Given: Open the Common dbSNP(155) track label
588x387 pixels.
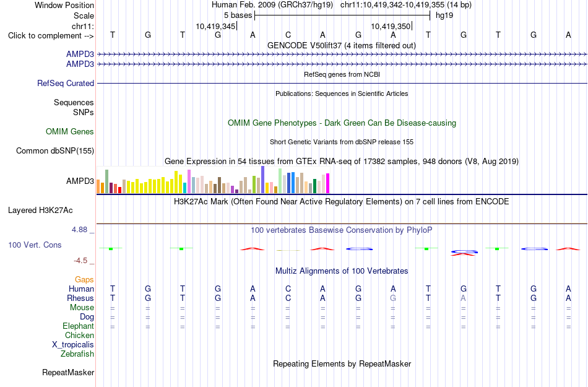Looking at the screenshot, I should pyautogui.click(x=55, y=150).
